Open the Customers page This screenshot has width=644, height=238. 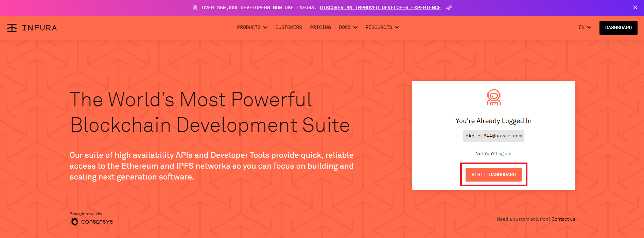click(289, 27)
